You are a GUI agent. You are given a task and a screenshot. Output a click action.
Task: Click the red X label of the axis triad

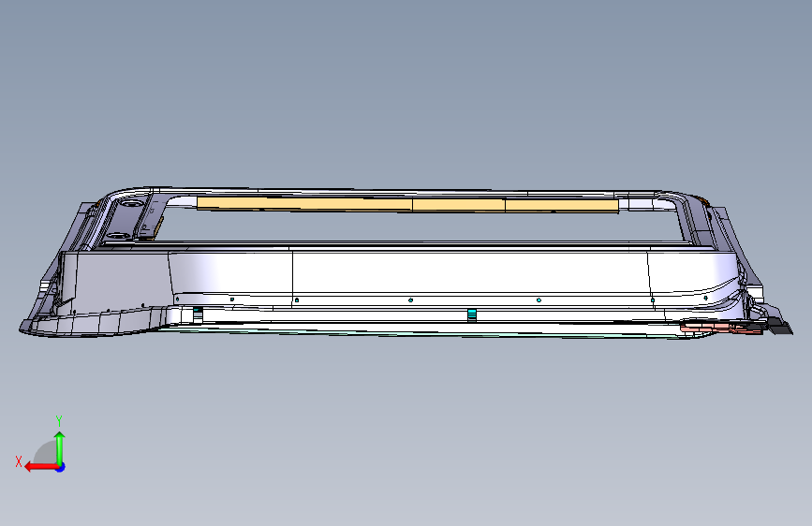(x=19, y=461)
